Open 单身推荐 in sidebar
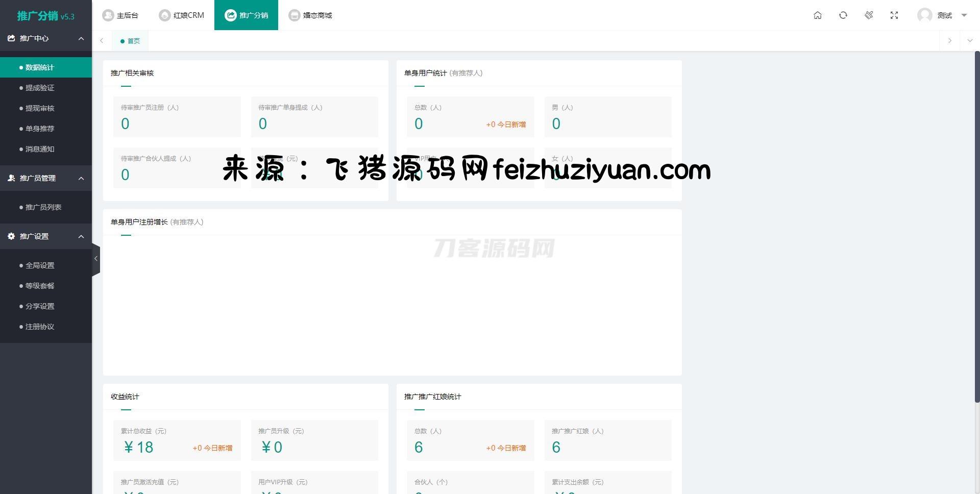The image size is (980, 494). pyautogui.click(x=46, y=129)
